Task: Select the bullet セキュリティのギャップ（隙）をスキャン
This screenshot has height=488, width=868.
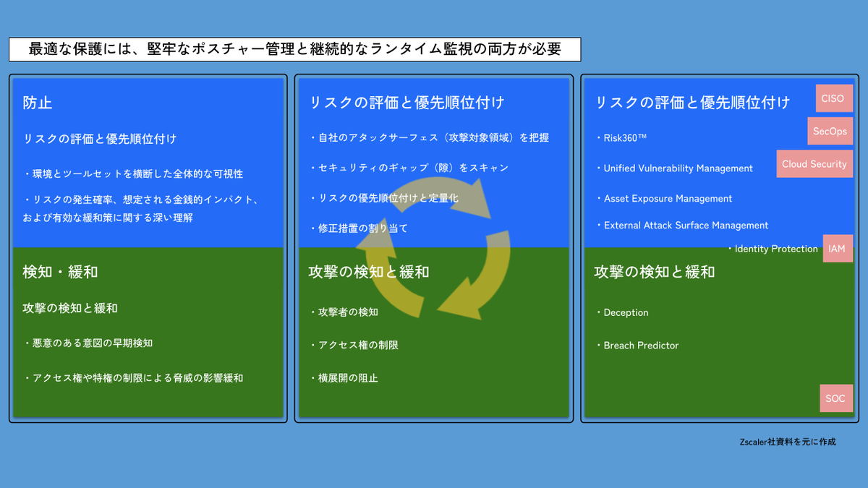Action: (409, 168)
